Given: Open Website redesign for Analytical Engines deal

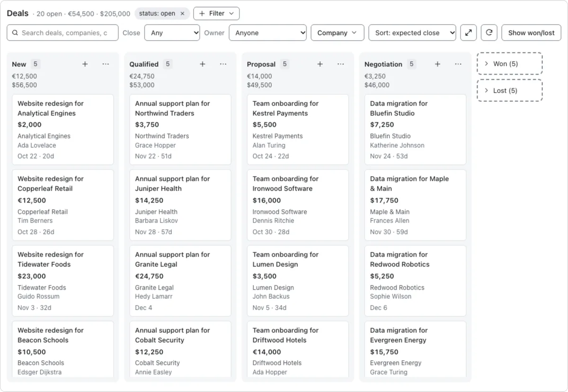Looking at the screenshot, I should click(x=63, y=130).
